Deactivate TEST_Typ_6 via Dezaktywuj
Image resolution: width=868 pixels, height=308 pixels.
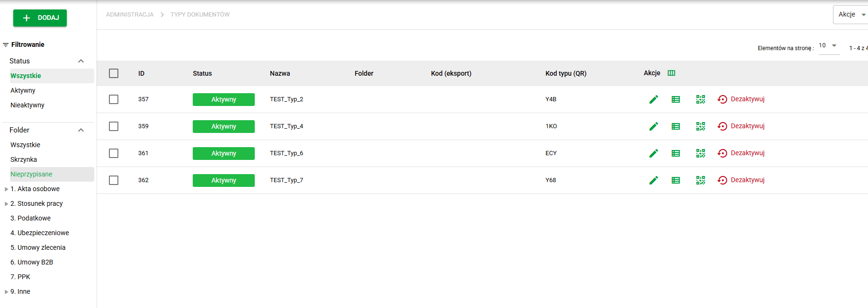click(741, 153)
